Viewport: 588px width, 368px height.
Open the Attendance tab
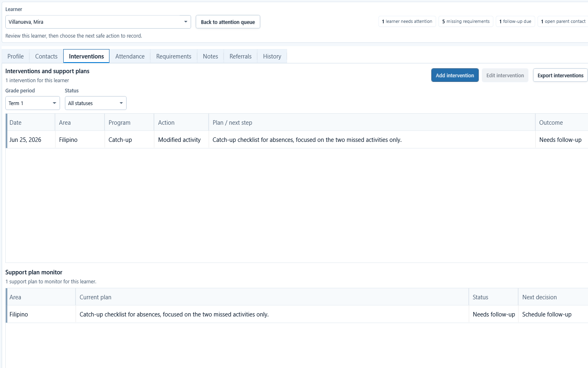[130, 56]
